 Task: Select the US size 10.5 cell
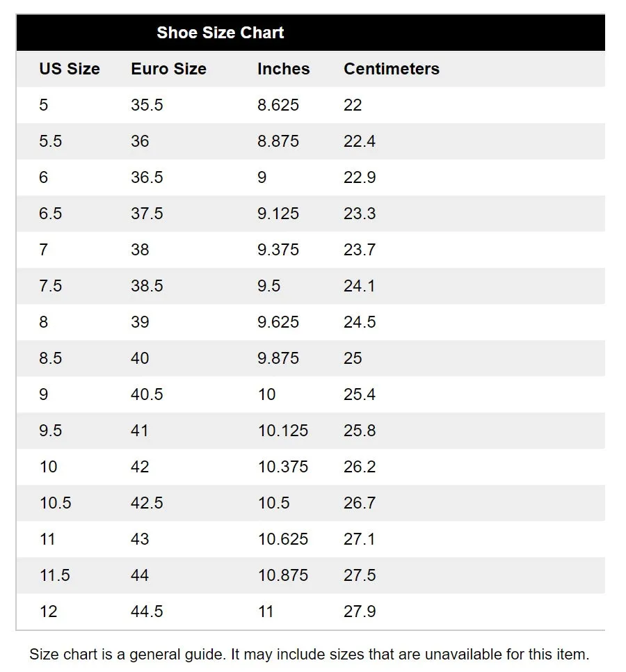[55, 503]
